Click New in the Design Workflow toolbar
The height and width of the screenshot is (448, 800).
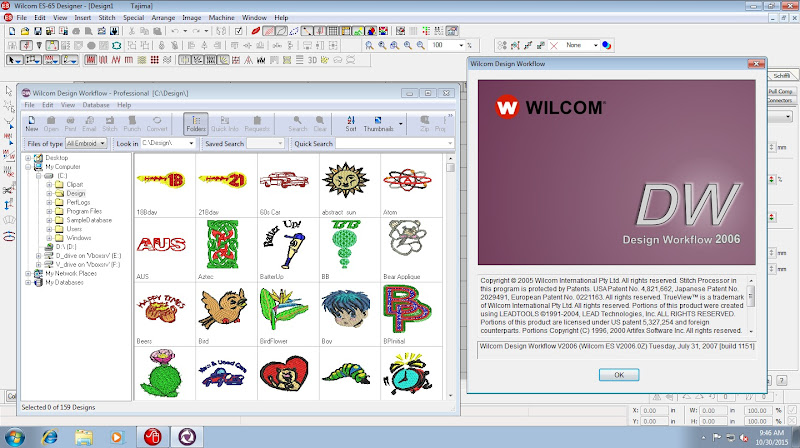tap(32, 123)
